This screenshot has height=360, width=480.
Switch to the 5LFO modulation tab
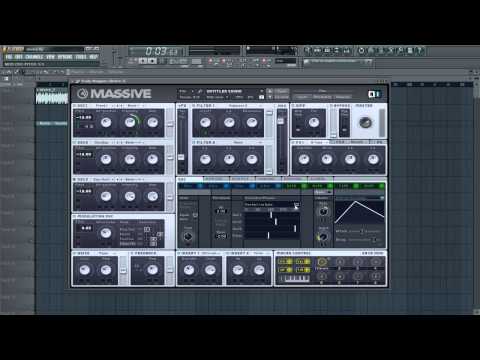pyautogui.click(x=294, y=186)
